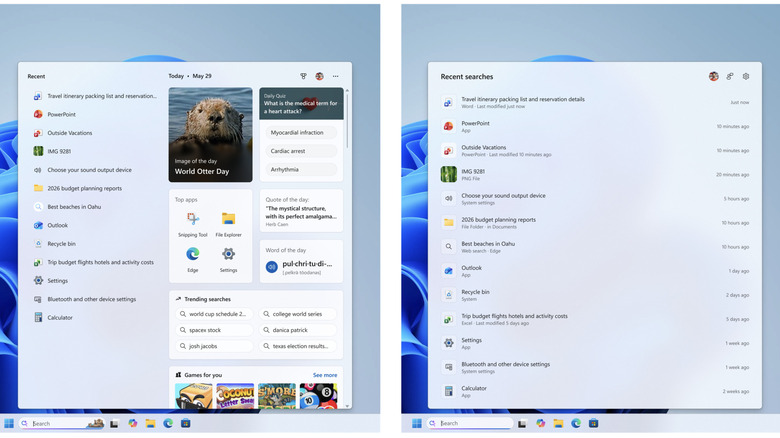780x438 pixels.
Task: Click profile avatar in Recent searches header
Action: pos(713,76)
